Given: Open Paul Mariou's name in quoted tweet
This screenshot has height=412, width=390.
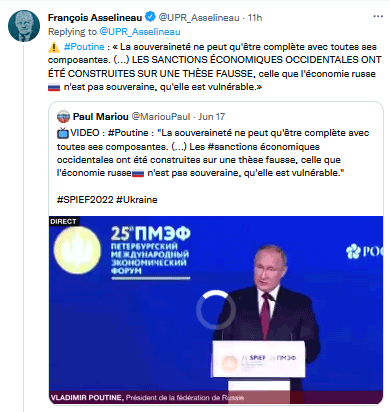Looking at the screenshot, I should pyautogui.click(x=100, y=117).
